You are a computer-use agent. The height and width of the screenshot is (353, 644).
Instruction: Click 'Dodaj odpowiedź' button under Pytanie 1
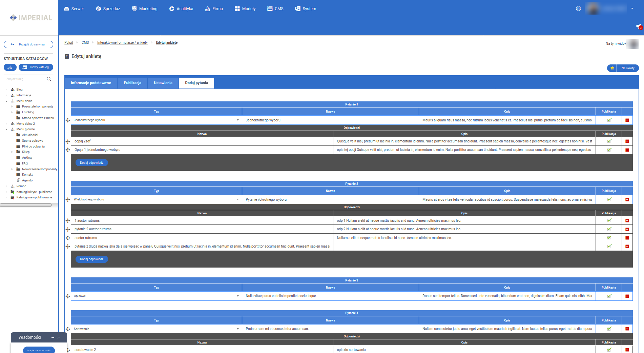[x=91, y=163]
